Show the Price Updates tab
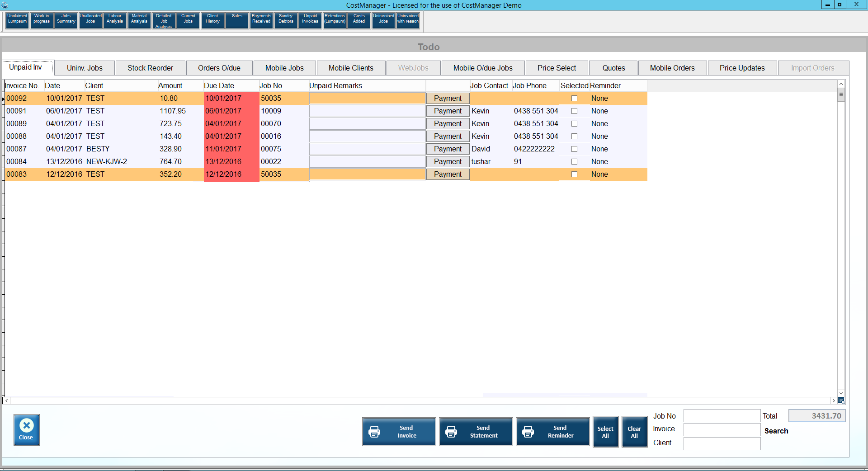Image resolution: width=868 pixels, height=471 pixels. 742,68
